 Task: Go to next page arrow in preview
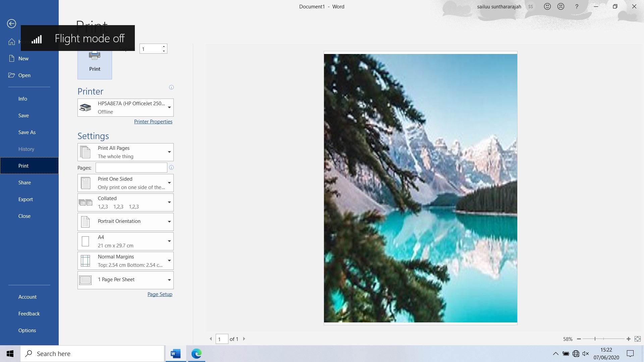[244, 339]
